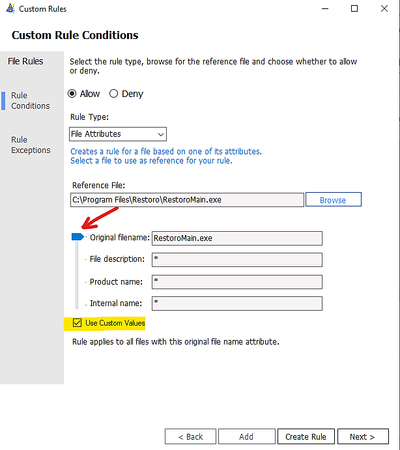Click the File description input field
Viewport: 400px width, 450px height.
(x=237, y=260)
